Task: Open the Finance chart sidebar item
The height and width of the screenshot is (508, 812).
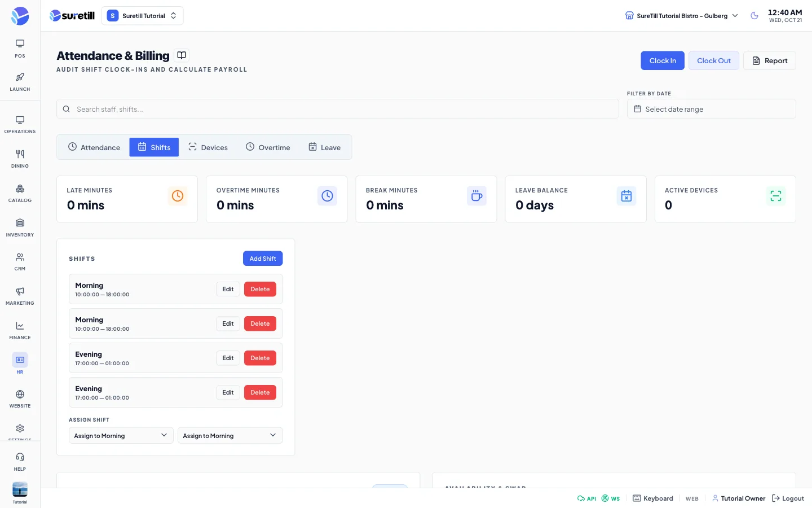Action: tap(20, 331)
